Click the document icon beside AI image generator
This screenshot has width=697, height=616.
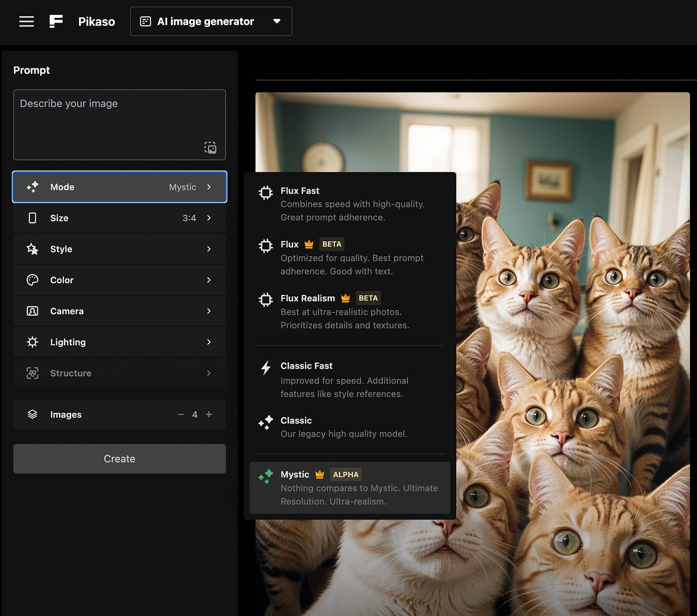146,22
